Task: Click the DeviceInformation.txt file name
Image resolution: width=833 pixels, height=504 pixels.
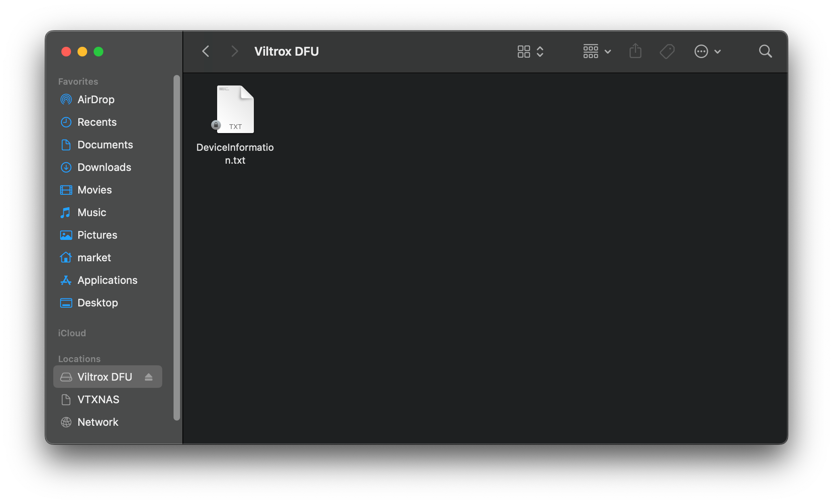Action: [235, 154]
